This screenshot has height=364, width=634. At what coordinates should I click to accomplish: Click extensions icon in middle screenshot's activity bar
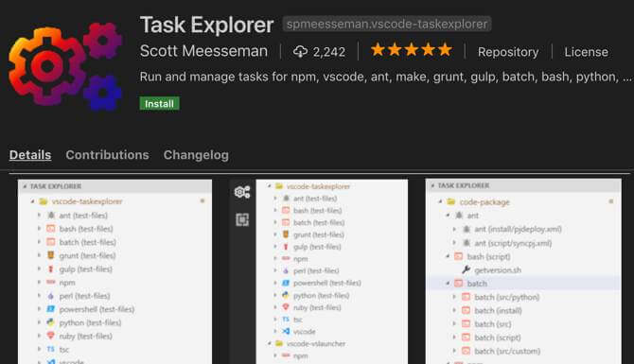click(x=242, y=219)
